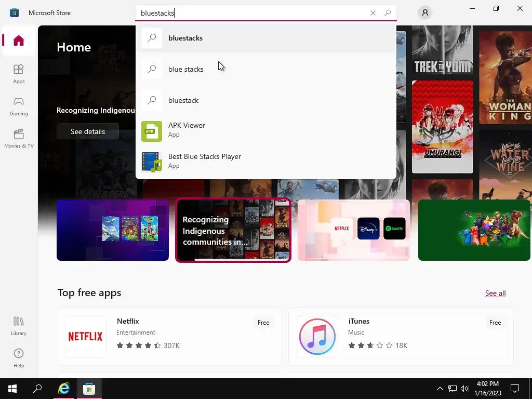Open See all top free apps link
This screenshot has height=399, width=532.
coord(495,293)
